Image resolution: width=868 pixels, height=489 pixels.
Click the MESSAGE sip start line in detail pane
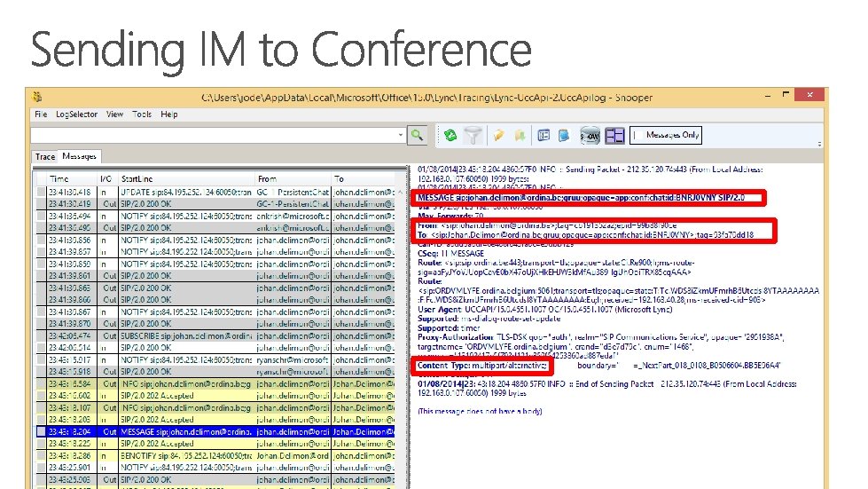582,198
